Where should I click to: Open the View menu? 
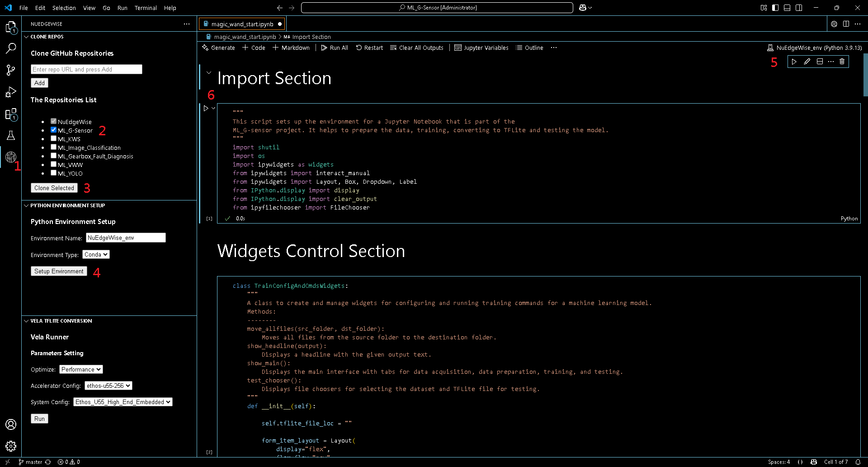click(x=89, y=8)
